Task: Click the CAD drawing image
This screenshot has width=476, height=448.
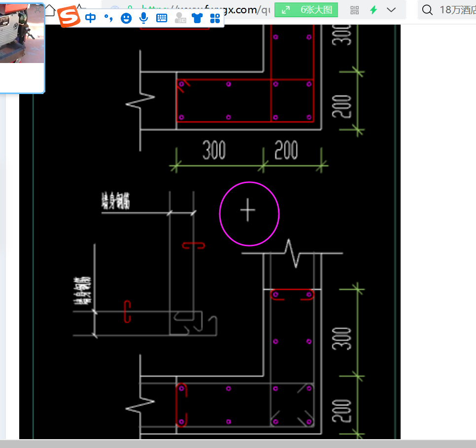Action: click(x=210, y=232)
